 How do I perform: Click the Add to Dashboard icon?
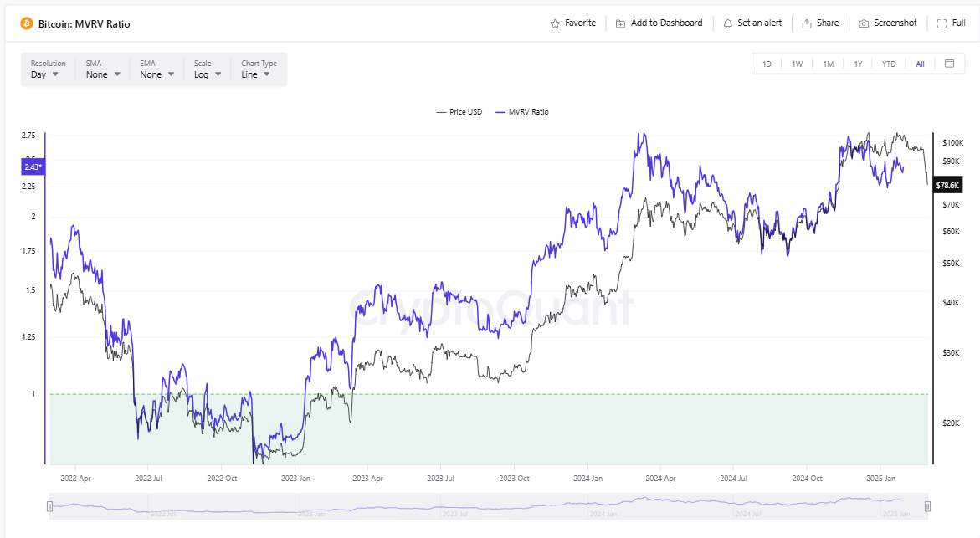(x=620, y=23)
